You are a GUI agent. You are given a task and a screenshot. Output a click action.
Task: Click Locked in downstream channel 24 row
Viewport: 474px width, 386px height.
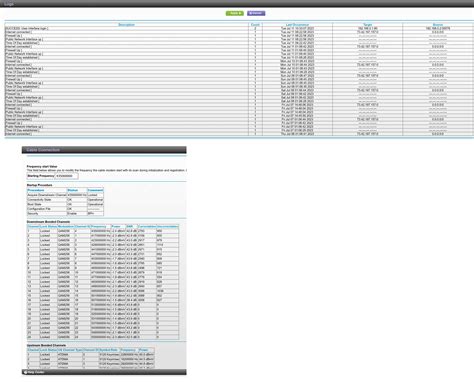(x=45, y=337)
